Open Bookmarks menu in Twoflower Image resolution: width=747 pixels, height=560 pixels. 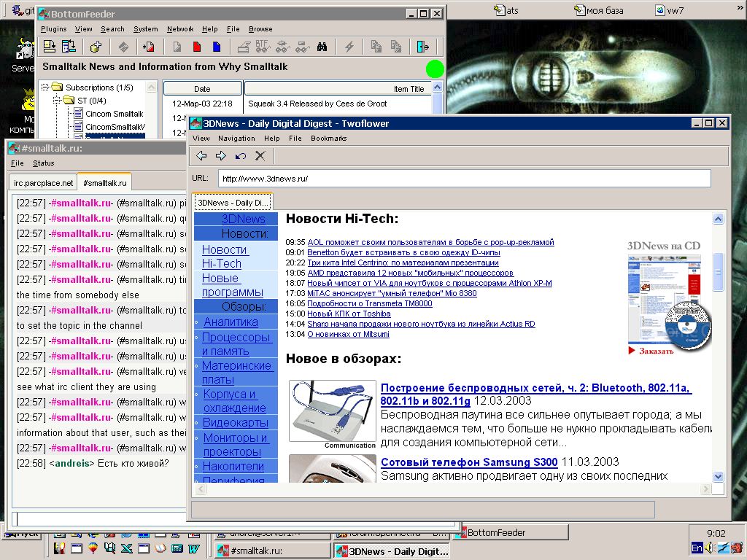click(x=329, y=138)
